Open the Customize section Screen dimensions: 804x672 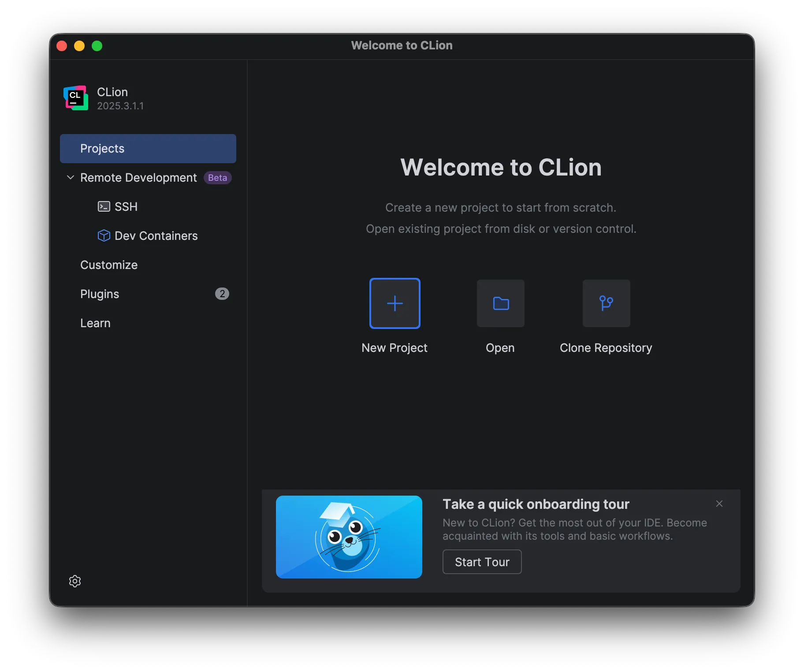coord(108,265)
